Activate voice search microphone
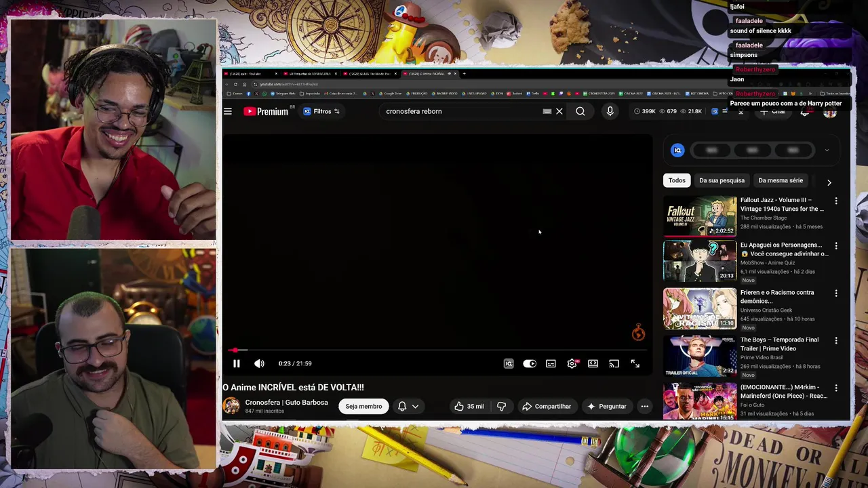Viewport: 868px width, 488px height. (x=610, y=111)
